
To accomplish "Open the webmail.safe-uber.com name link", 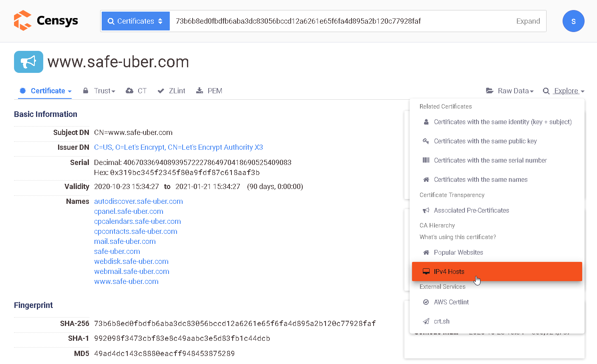I will coord(132,271).
